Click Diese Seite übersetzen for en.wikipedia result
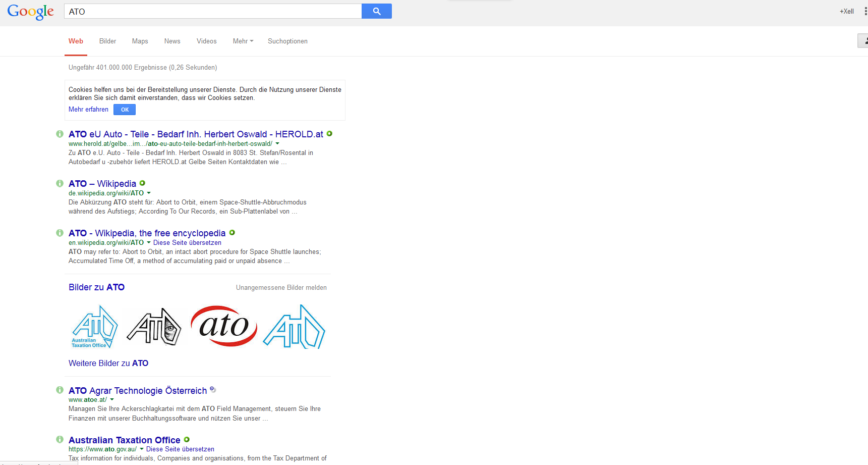868x465 pixels. pyautogui.click(x=187, y=243)
